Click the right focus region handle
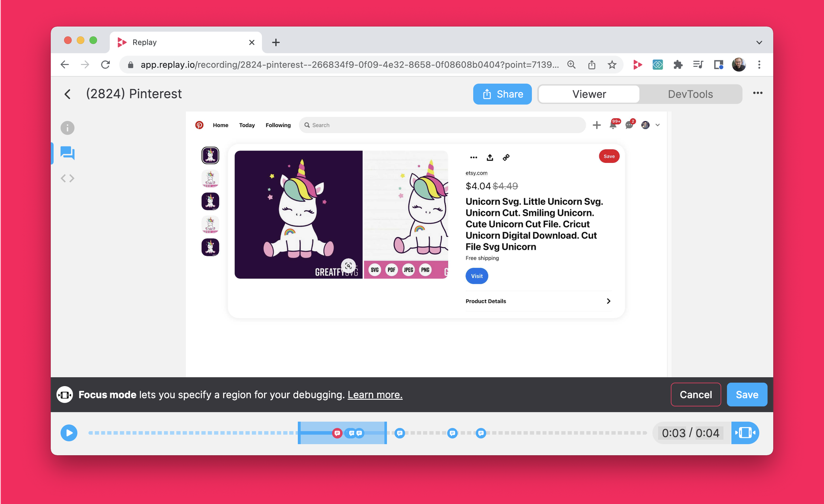Viewport: 824px width, 504px height. coord(385,433)
